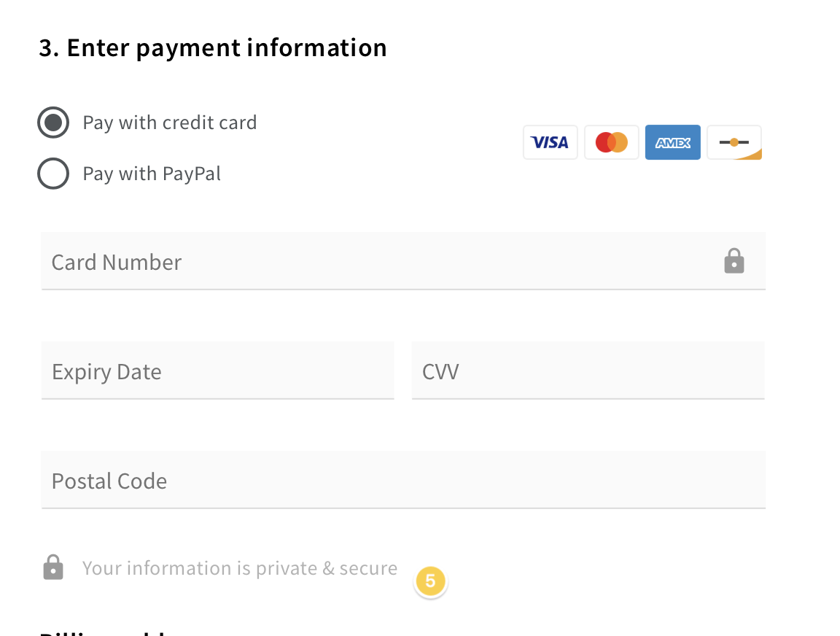This screenshot has height=636, width=840.
Task: Click the Discover card logo icon
Action: pyautogui.click(x=734, y=142)
